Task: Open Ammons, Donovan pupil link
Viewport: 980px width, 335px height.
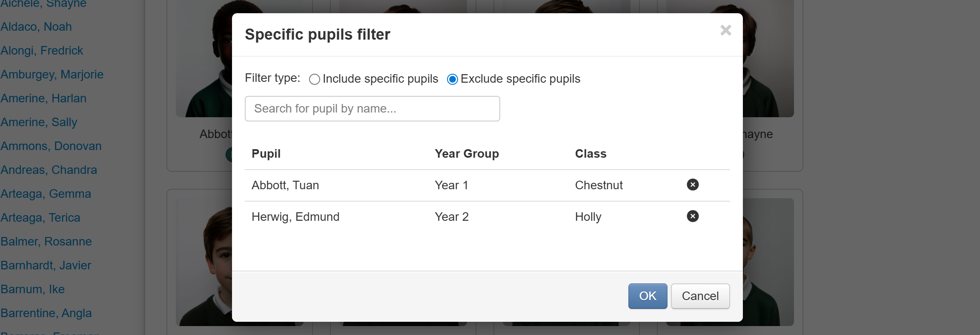Action: click(51, 146)
